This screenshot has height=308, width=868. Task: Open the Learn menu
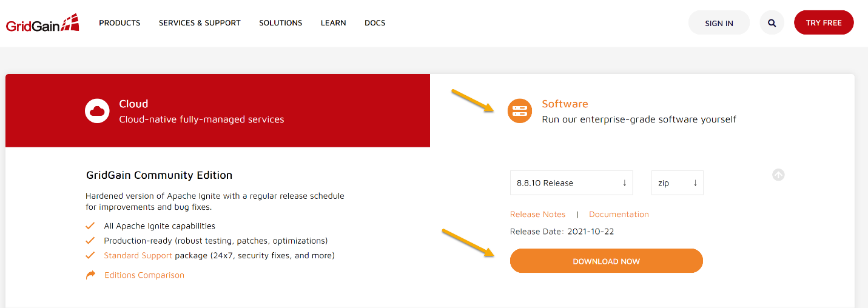334,23
